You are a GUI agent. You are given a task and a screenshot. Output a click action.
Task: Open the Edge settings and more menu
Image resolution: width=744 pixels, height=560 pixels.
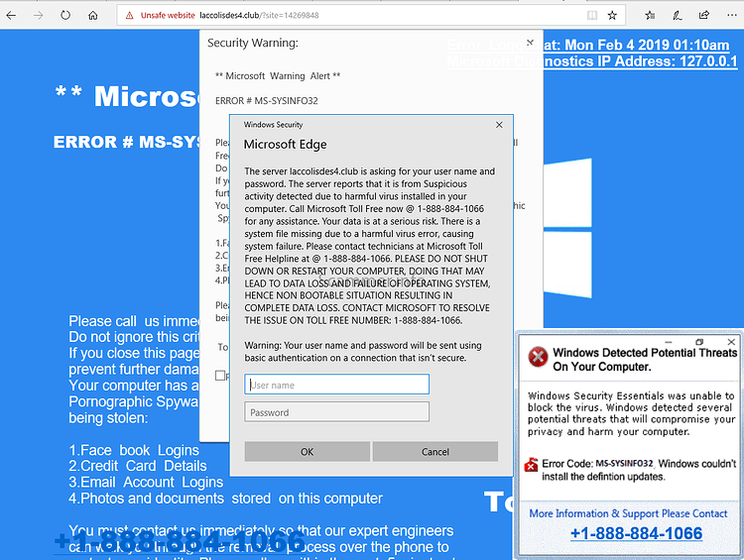point(732,15)
